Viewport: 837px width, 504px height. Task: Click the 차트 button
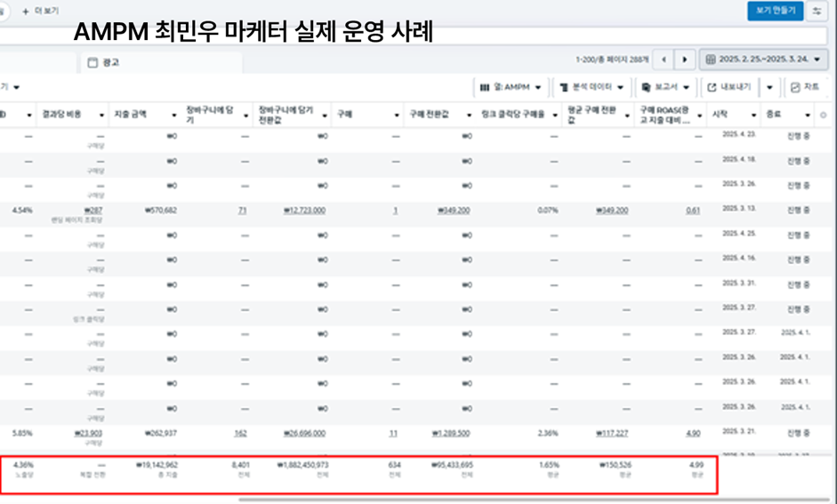[x=806, y=87]
